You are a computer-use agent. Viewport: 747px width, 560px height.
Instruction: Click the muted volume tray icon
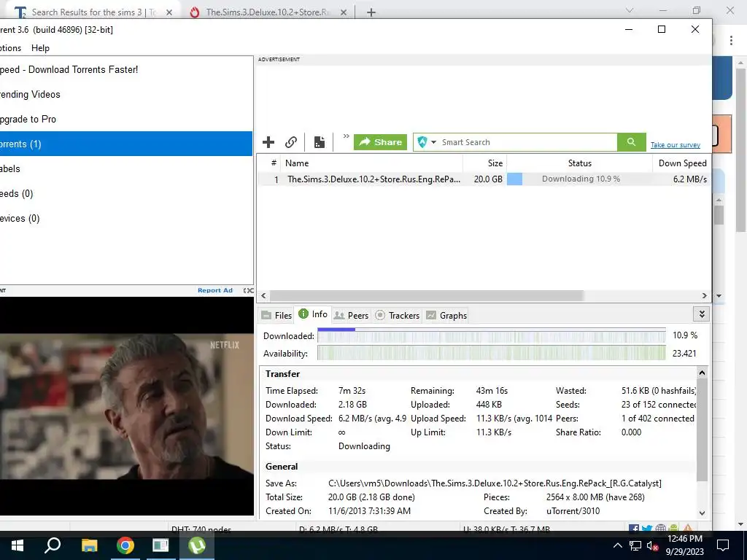point(653,545)
